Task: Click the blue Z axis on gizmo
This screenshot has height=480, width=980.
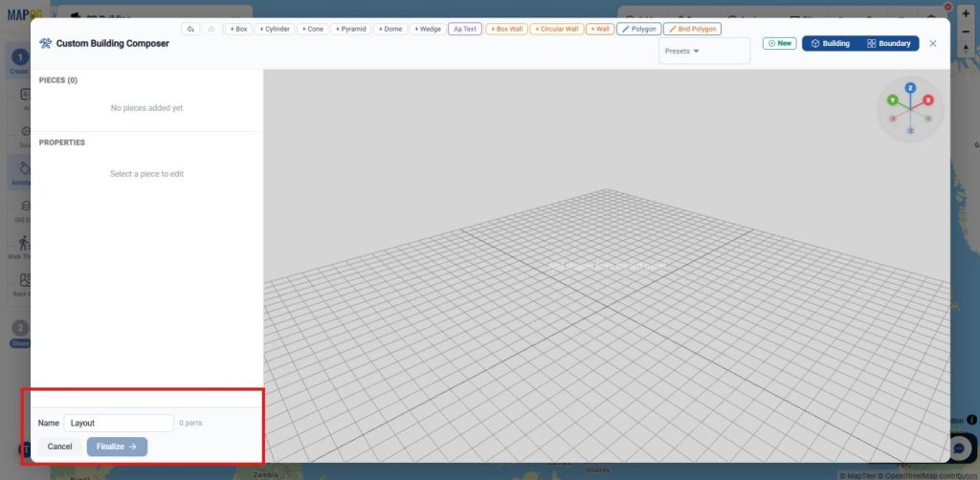Action: tap(910, 88)
